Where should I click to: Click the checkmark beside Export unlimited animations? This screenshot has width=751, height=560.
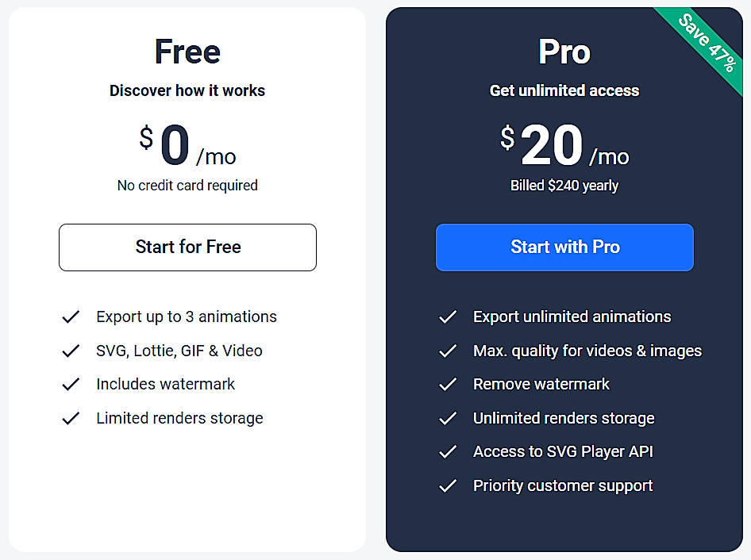click(448, 316)
